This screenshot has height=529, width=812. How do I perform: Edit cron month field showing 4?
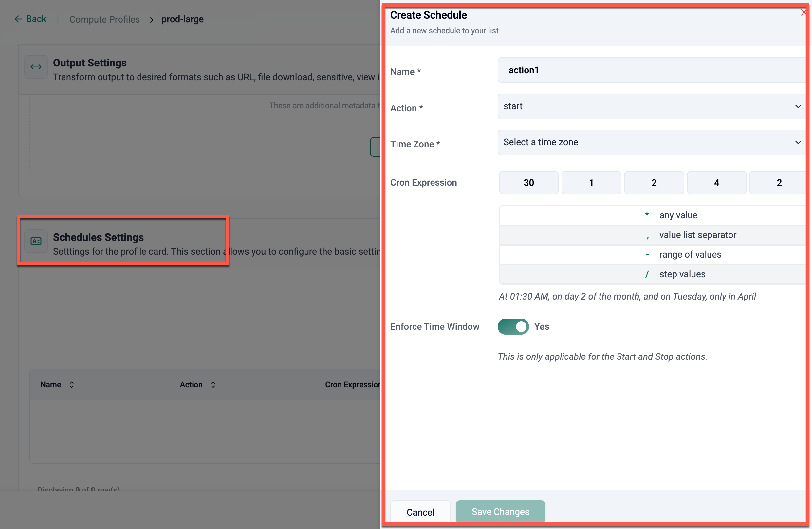[x=716, y=183]
